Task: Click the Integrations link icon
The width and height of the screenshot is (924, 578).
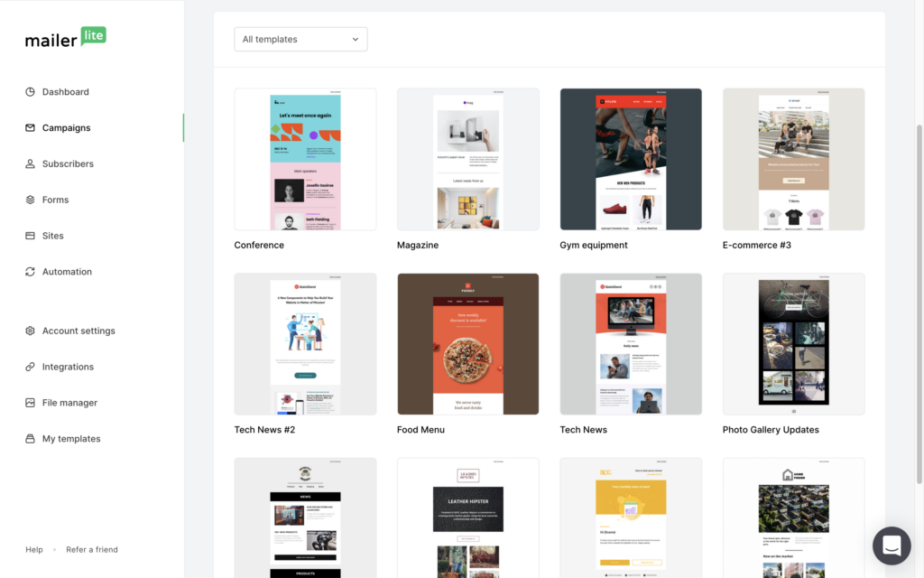Action: tap(30, 367)
